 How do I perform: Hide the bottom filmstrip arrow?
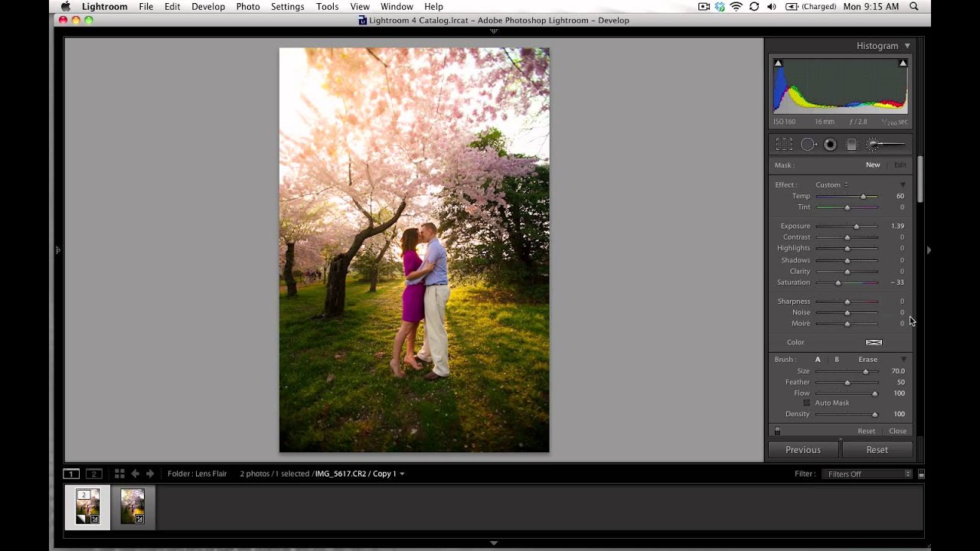(x=494, y=543)
